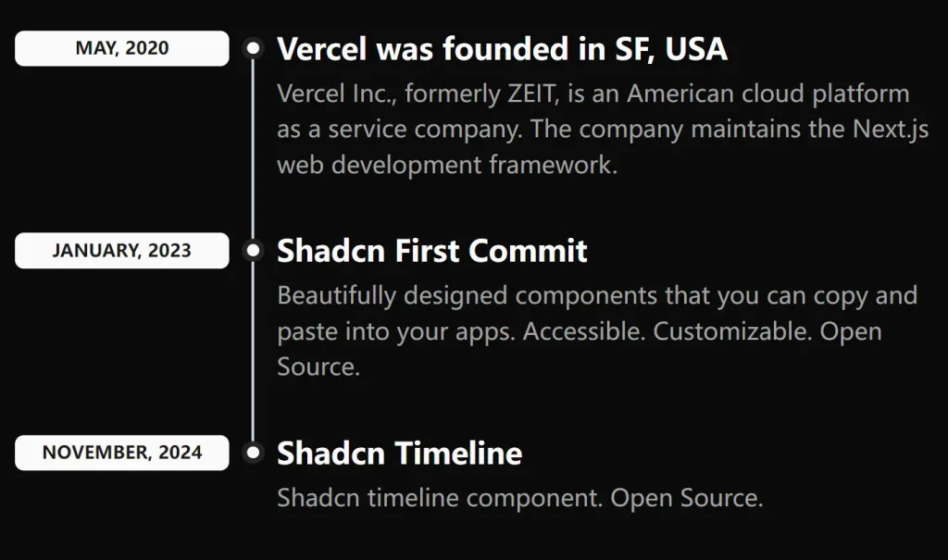Image resolution: width=948 pixels, height=560 pixels.
Task: Open the Shadcn Timeline heading
Action: pos(399,454)
